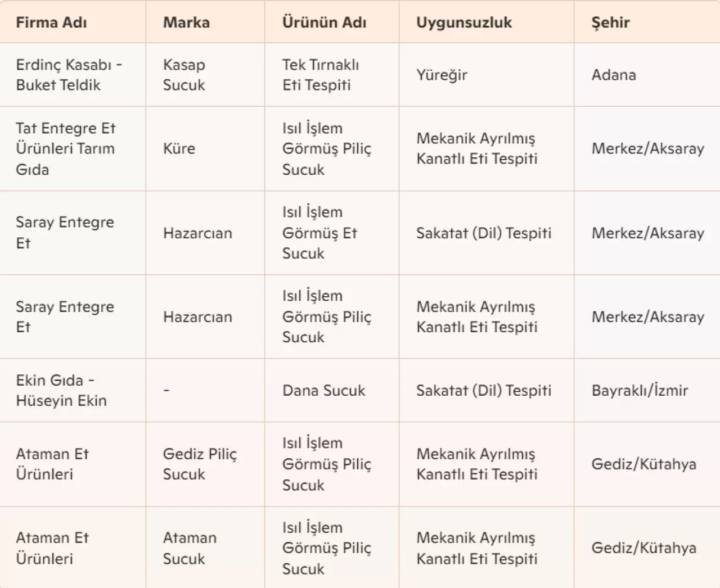Select the Ürünün Adı column header

[x=324, y=22]
